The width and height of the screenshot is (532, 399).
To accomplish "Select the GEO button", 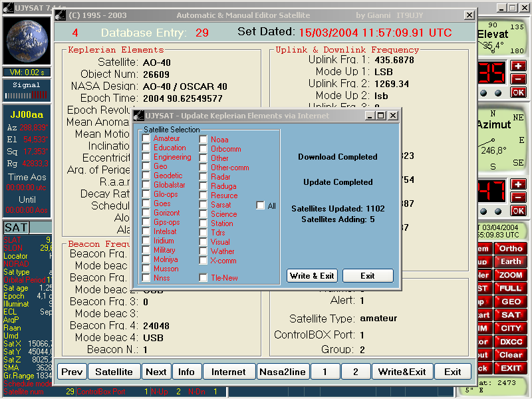I will (x=511, y=302).
